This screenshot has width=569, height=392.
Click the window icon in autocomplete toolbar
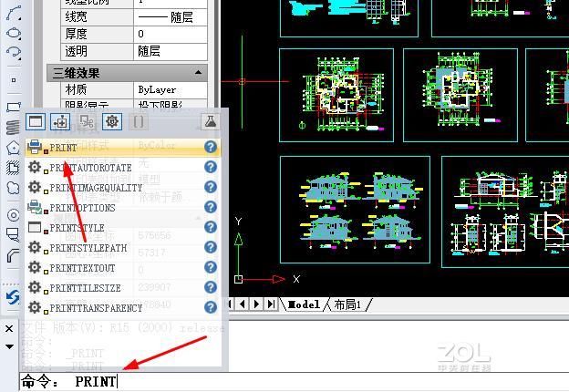(36, 121)
